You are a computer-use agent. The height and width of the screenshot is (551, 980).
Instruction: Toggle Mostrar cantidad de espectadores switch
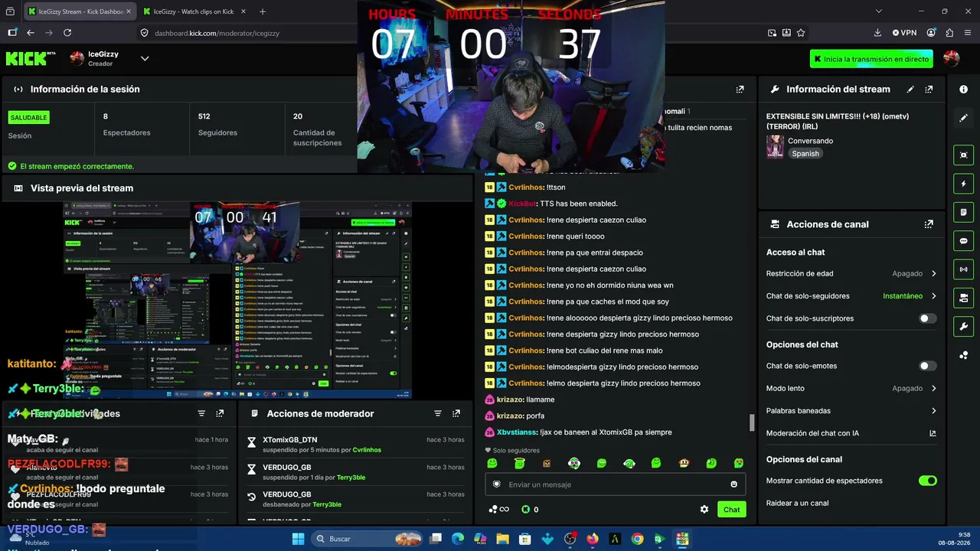pos(927,481)
